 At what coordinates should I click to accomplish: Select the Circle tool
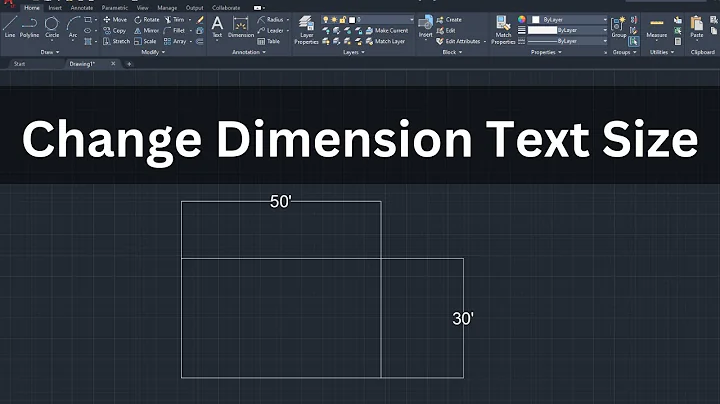[52, 27]
